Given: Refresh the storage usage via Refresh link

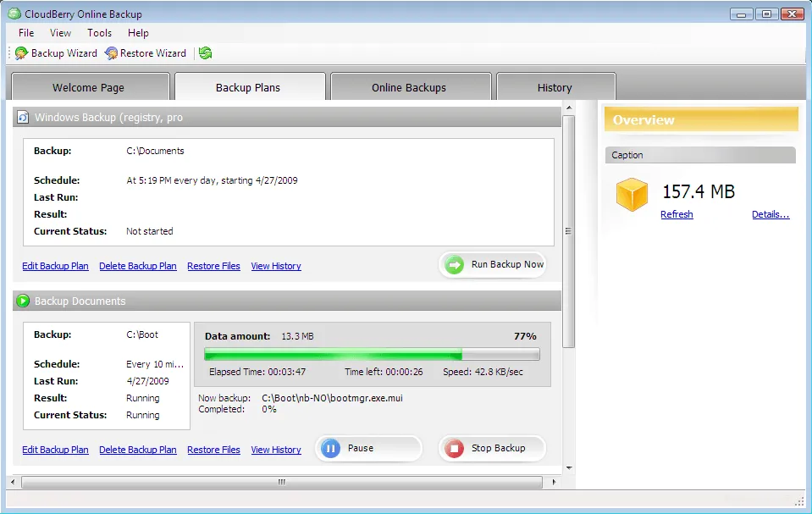Looking at the screenshot, I should pyautogui.click(x=677, y=214).
